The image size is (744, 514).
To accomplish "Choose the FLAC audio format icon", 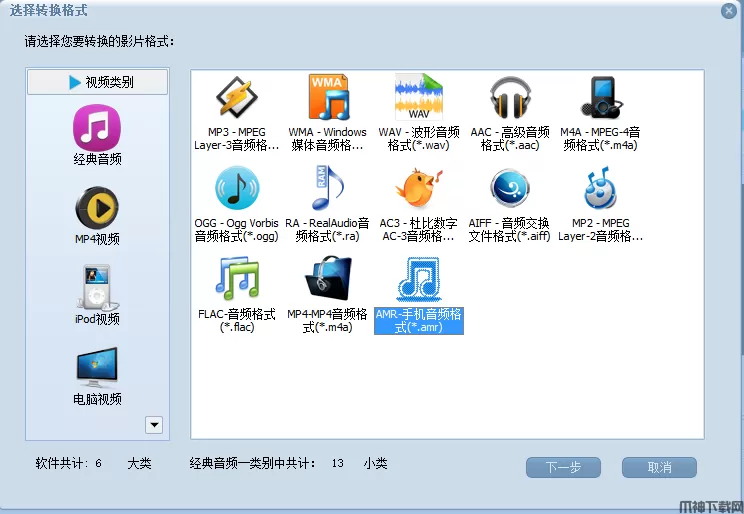I will pos(237,279).
